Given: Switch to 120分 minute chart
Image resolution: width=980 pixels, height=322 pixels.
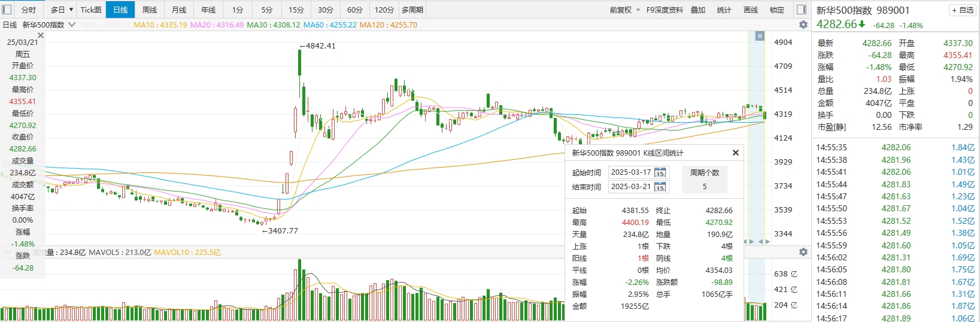Looking at the screenshot, I should pos(384,10).
